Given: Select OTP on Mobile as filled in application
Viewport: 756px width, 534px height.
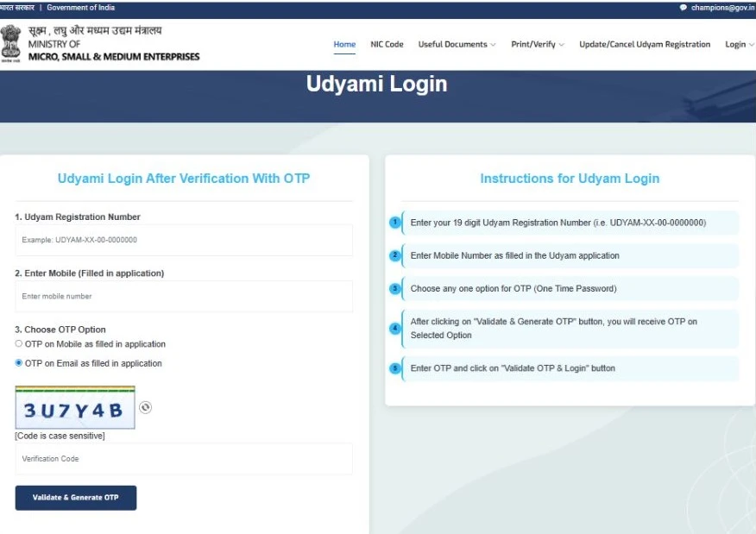Looking at the screenshot, I should click(x=18, y=343).
